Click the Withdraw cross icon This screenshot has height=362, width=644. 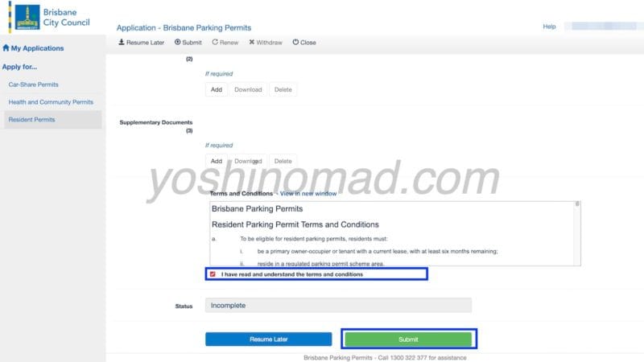[x=252, y=42]
